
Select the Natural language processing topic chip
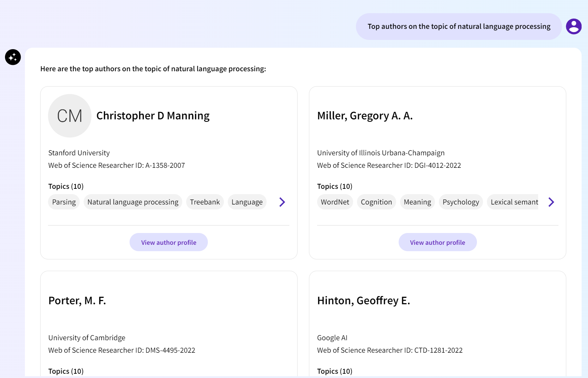(x=133, y=202)
